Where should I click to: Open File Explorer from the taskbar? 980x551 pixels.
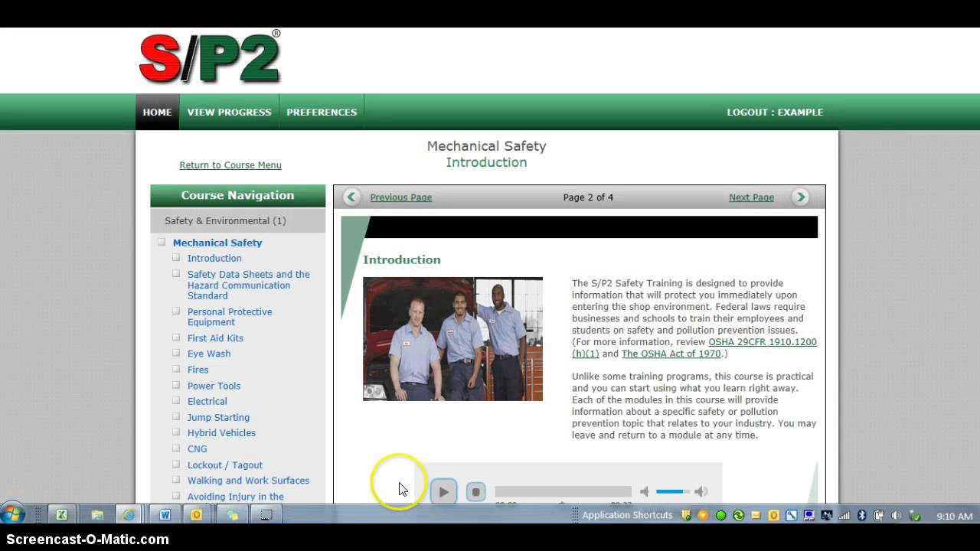point(97,515)
